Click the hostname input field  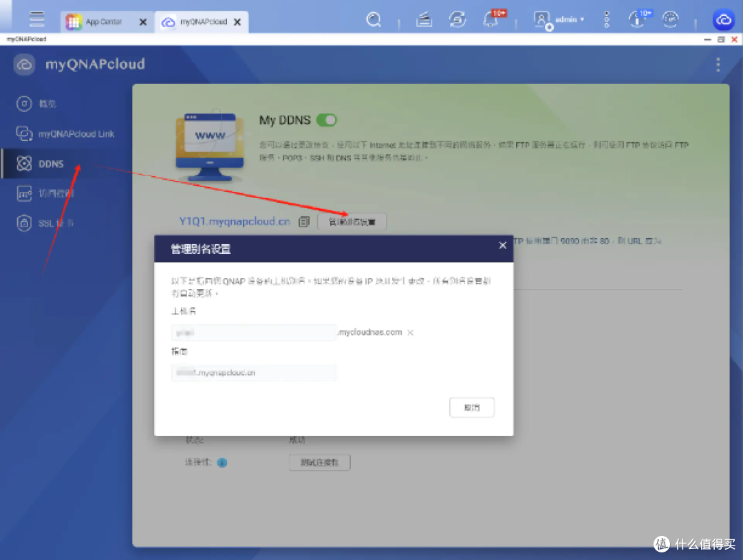click(253, 332)
